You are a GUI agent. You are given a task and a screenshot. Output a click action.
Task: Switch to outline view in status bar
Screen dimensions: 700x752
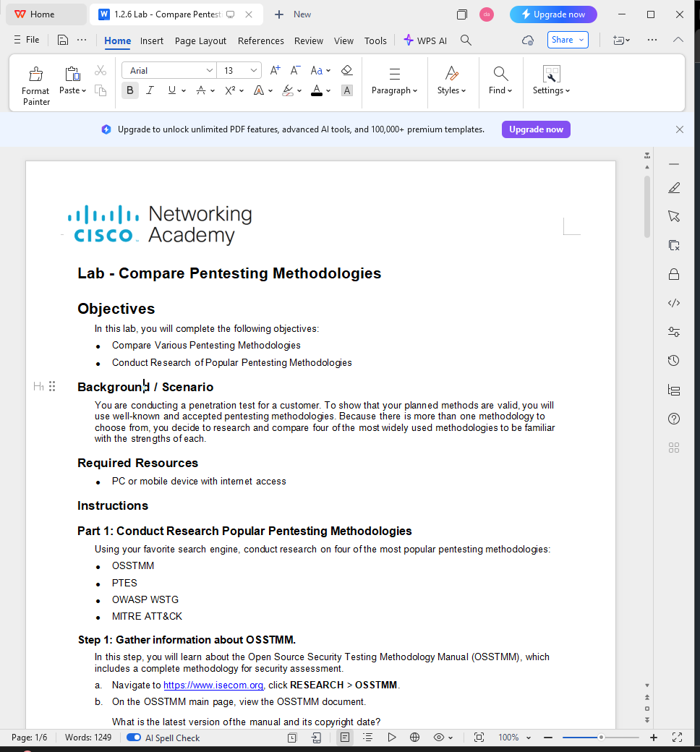click(368, 737)
